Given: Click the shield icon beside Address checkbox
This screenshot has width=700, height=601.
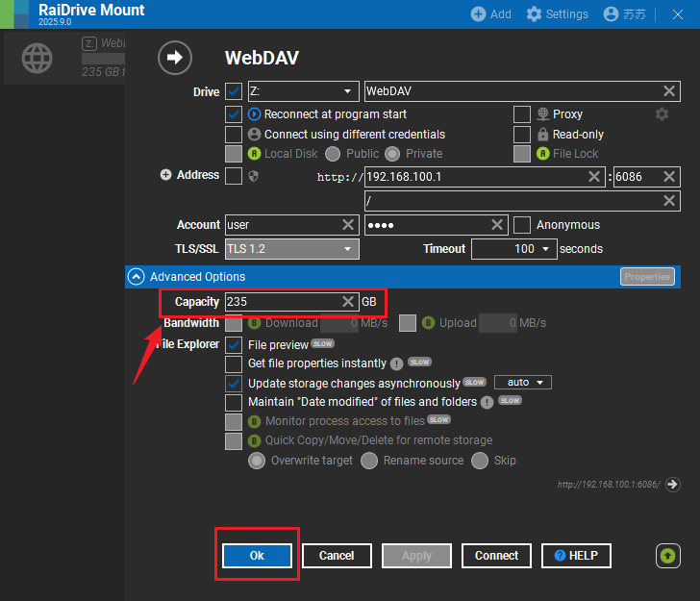Looking at the screenshot, I should coord(254,176).
